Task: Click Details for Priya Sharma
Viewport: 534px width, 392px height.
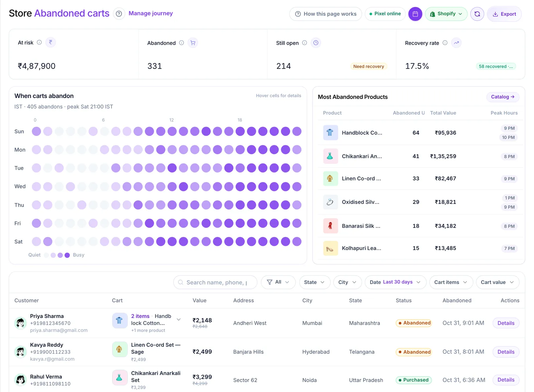Action: 506,323
